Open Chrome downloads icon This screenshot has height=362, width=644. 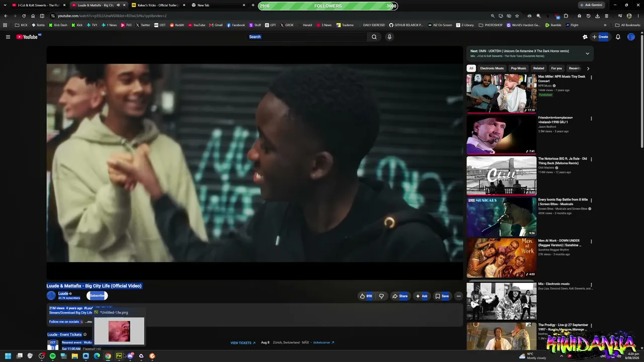(597, 16)
